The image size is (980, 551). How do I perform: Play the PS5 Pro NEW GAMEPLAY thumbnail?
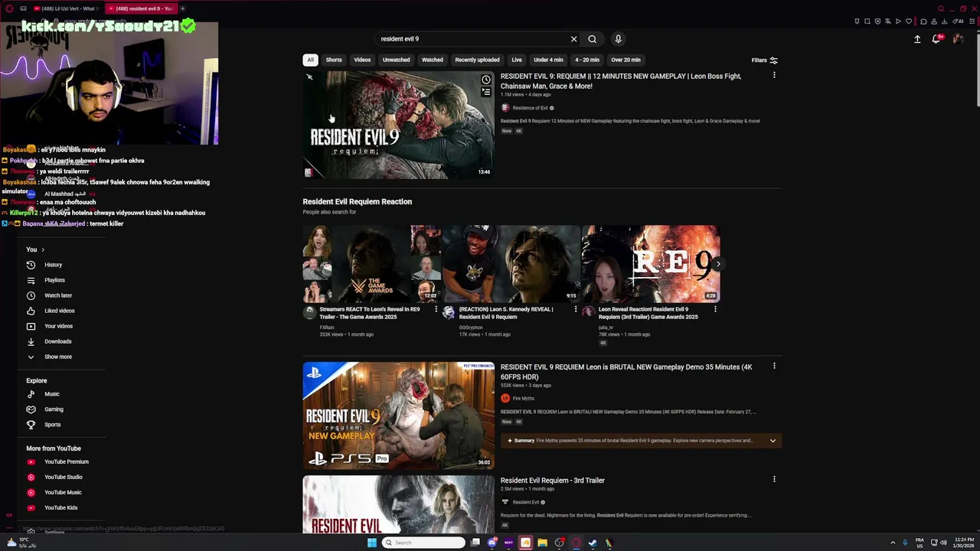click(398, 415)
